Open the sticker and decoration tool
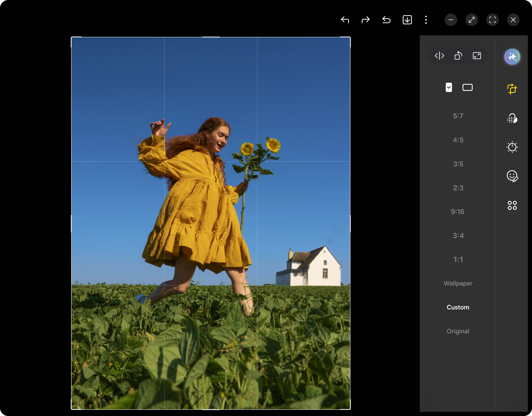Image resolution: width=532 pixels, height=416 pixels. 512,176
